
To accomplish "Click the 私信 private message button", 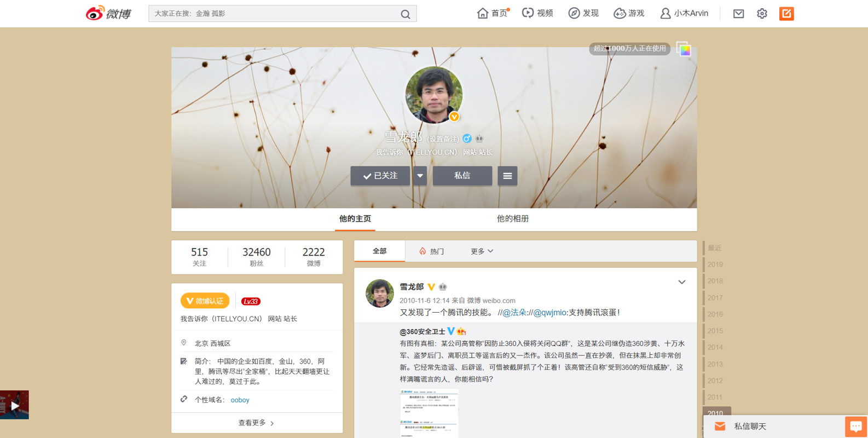I will (462, 176).
